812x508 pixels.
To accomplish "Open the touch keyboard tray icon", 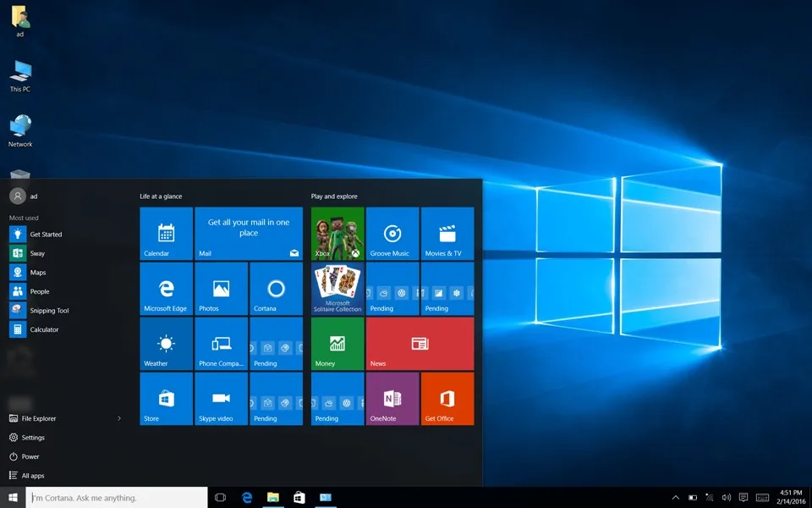I will point(762,498).
